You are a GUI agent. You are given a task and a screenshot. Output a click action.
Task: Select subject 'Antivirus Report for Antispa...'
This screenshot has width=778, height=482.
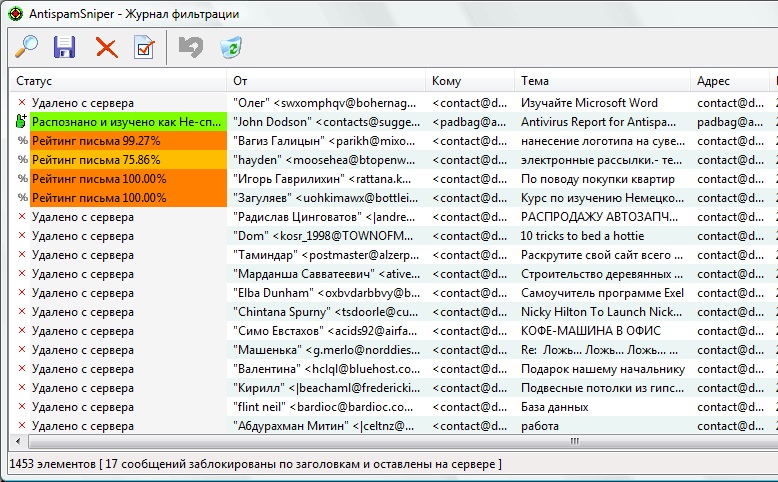598,122
